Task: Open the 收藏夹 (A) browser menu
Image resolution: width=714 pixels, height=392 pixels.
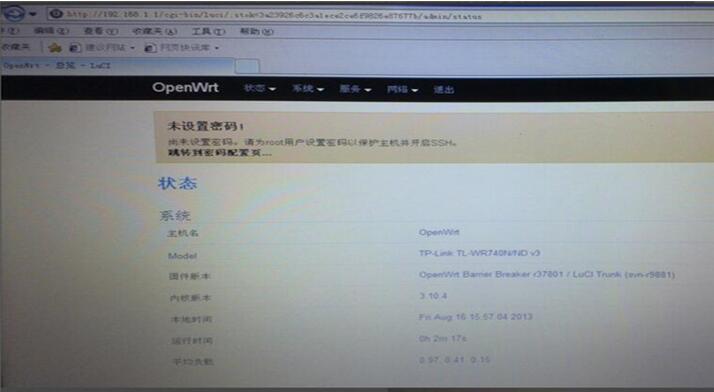Action: (154, 31)
